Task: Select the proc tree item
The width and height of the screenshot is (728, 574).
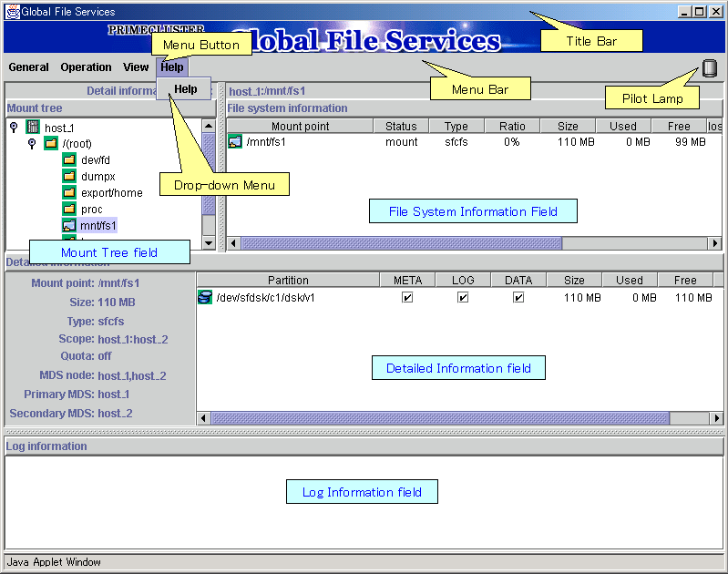Action: point(91,210)
